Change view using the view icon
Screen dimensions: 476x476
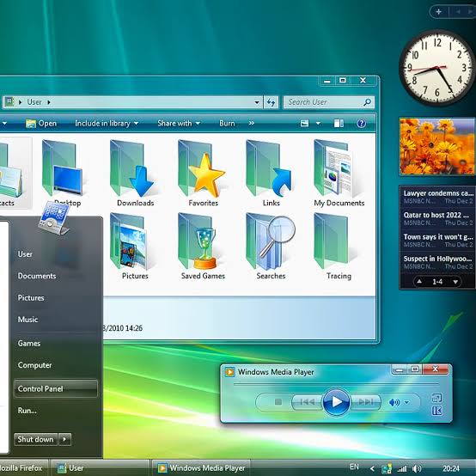tap(304, 123)
